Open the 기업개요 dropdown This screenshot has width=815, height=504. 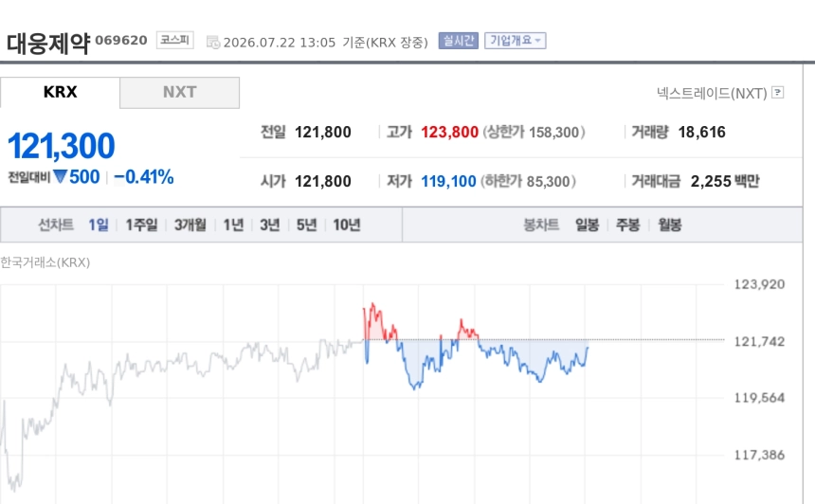pyautogui.click(x=516, y=41)
